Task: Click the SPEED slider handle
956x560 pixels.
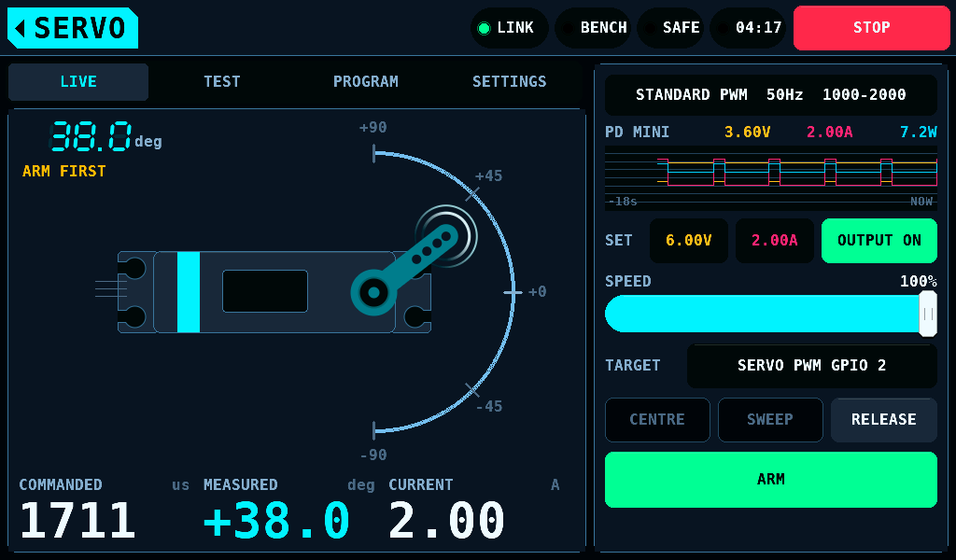Action: click(x=928, y=314)
